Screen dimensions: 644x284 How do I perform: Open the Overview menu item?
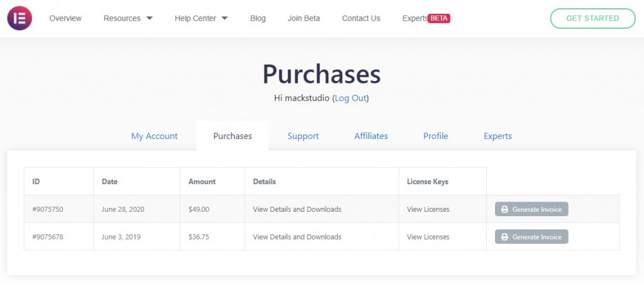[65, 18]
